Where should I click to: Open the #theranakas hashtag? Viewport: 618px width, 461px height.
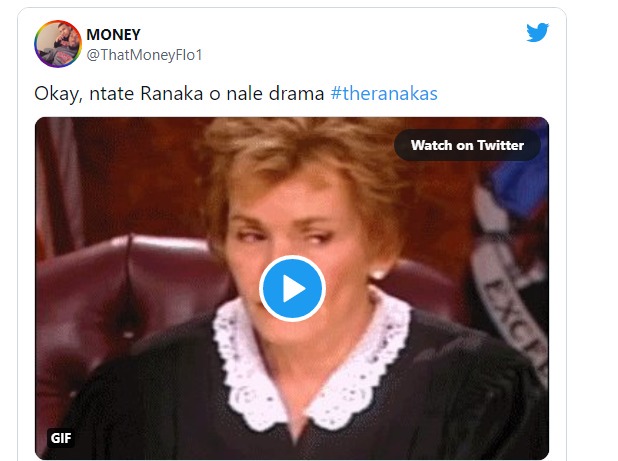384,94
